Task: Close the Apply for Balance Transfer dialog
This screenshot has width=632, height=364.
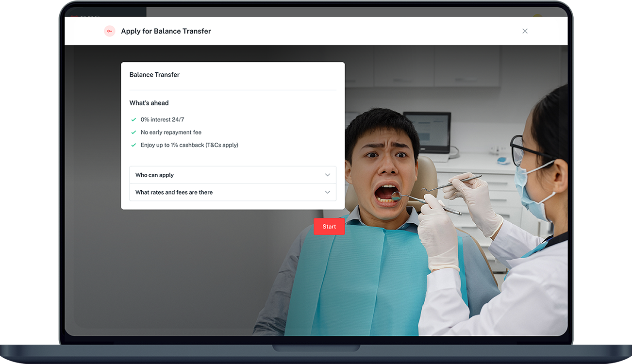Action: [525, 31]
